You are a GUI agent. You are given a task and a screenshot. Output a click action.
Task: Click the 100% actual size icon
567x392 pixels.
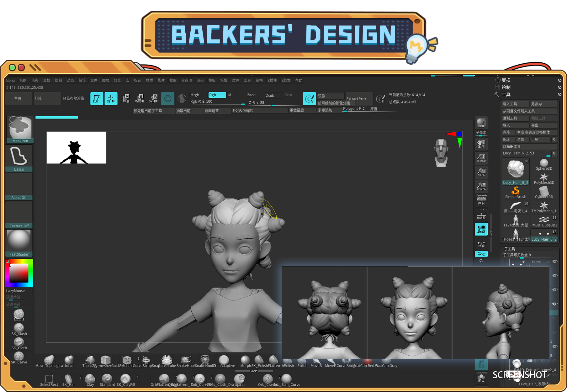(x=481, y=172)
